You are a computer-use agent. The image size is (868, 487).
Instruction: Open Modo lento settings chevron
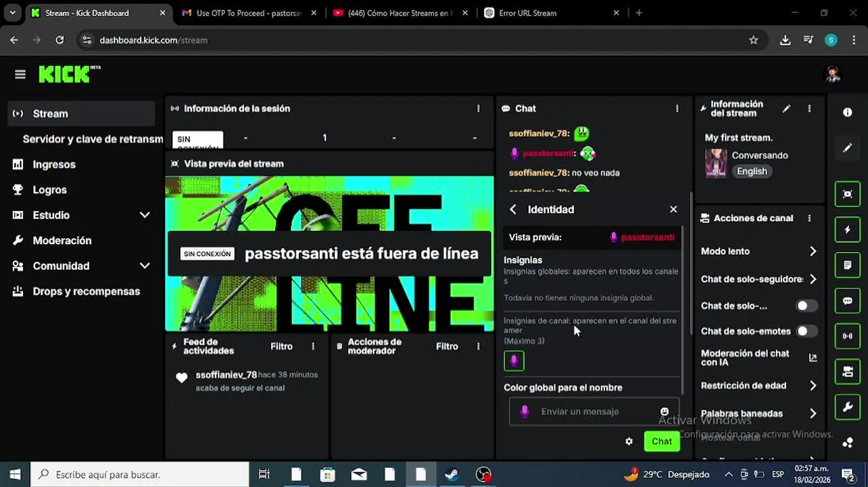(x=813, y=251)
